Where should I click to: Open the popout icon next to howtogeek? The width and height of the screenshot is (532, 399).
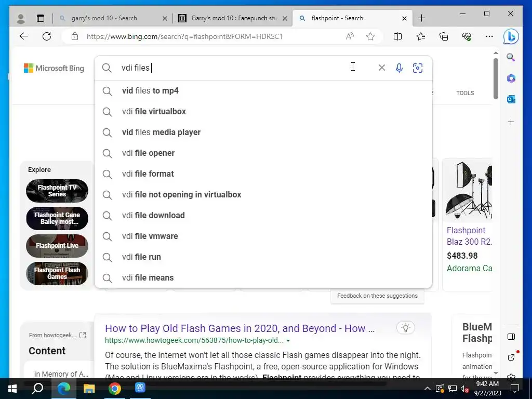(x=83, y=335)
